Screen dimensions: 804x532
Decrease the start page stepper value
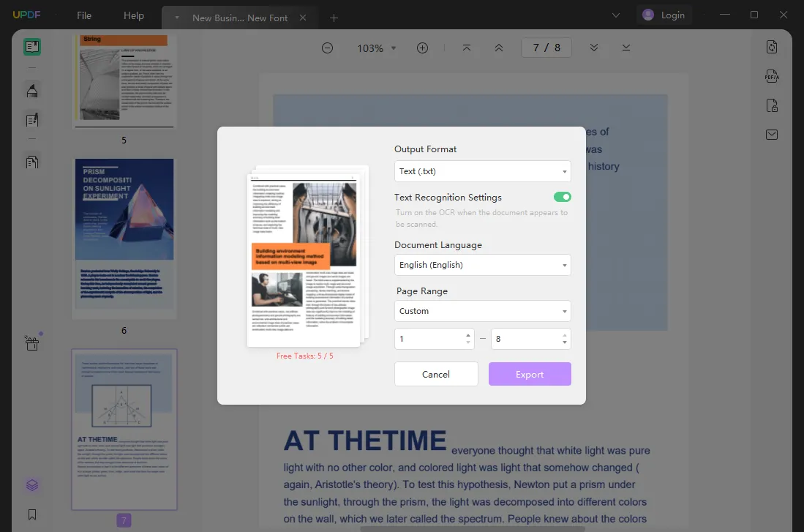(468, 342)
